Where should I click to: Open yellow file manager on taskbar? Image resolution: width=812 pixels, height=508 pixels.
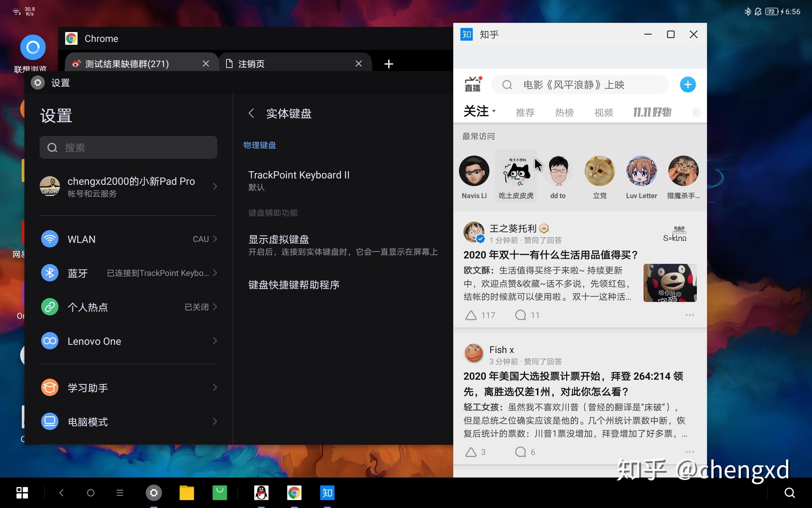tap(187, 493)
